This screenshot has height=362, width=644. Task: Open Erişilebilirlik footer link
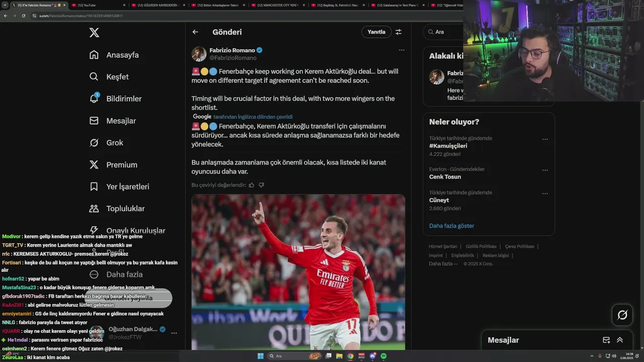462,255
